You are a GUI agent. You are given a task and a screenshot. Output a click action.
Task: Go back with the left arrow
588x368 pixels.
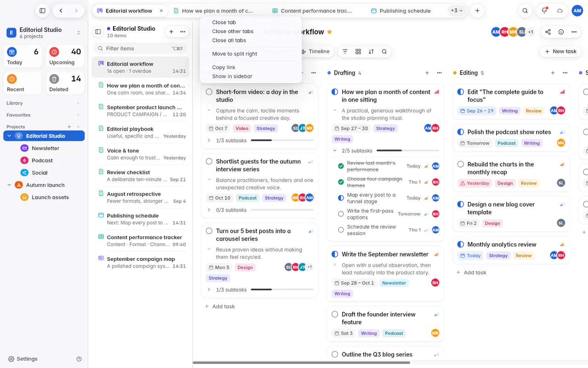point(61,11)
